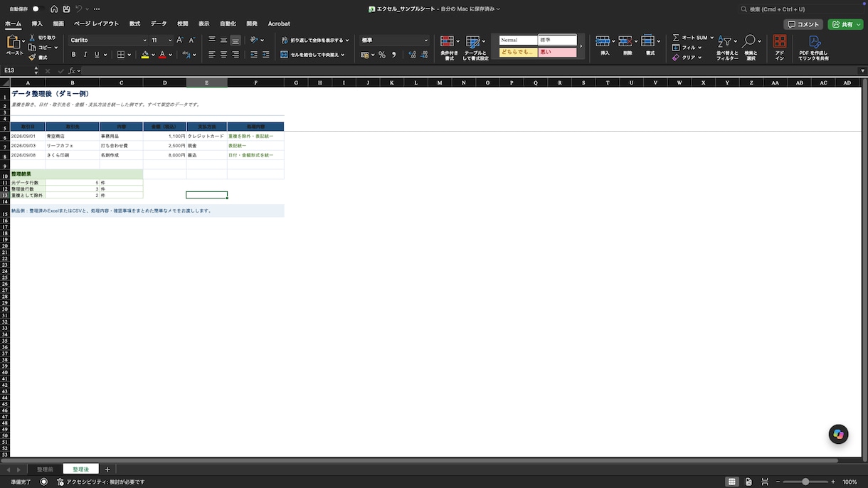Click the percent style icon
This screenshot has height=488, width=868.
(x=382, y=55)
